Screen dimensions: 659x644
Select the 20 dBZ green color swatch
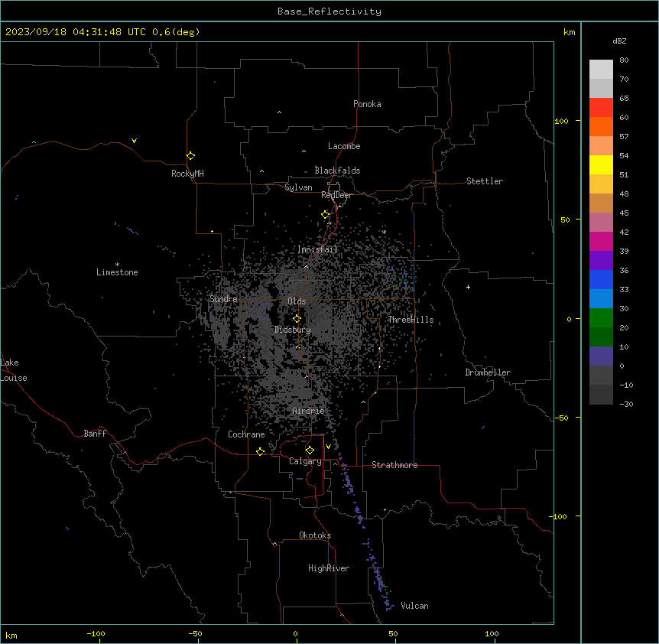(601, 337)
